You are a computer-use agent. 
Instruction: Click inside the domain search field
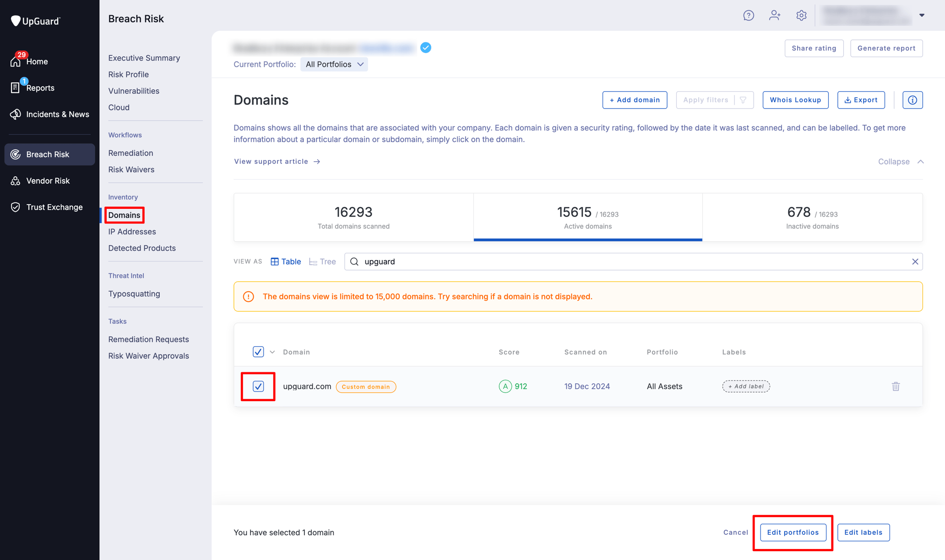pos(504,261)
